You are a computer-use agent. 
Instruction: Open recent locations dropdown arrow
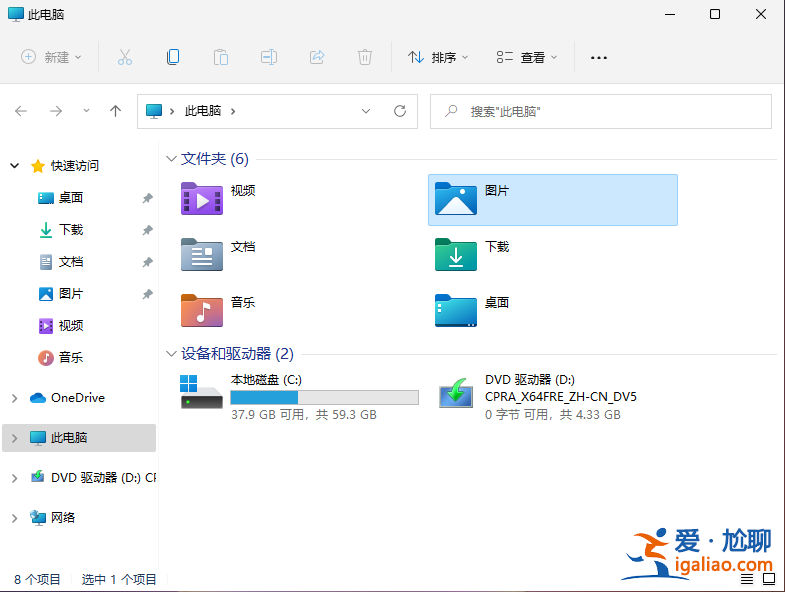point(86,111)
